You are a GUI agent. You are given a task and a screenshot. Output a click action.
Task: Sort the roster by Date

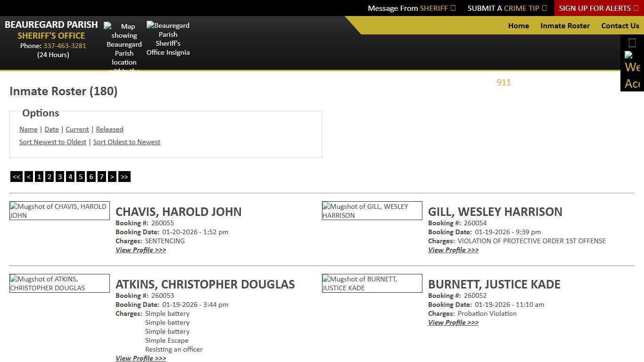pyautogui.click(x=51, y=129)
